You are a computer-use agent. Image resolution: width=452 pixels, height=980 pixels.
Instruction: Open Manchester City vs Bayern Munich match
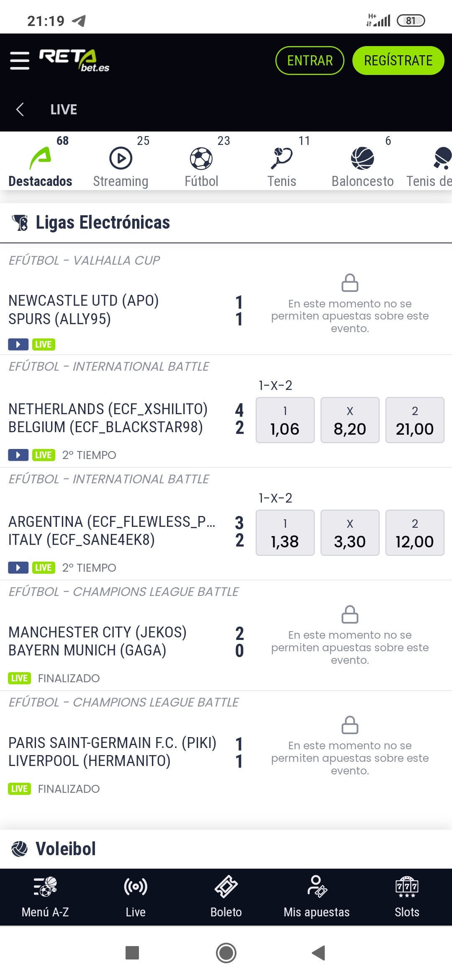pos(98,641)
